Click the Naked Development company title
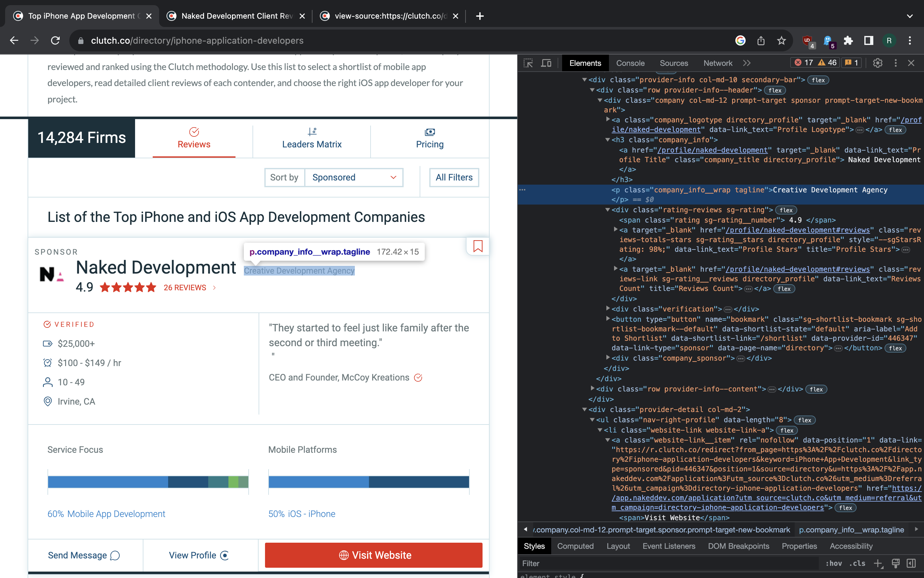Screen dimensions: 924x578 point(156,267)
